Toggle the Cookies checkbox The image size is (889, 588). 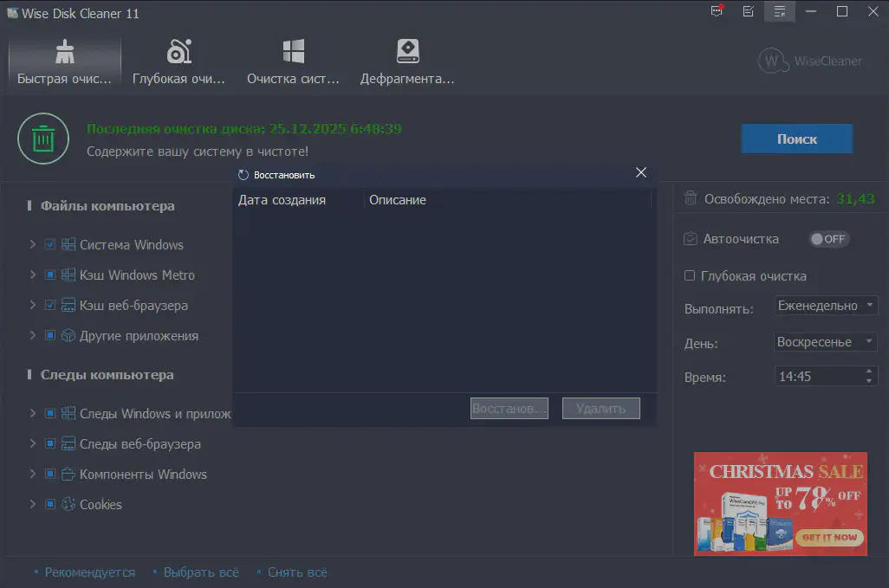click(x=50, y=505)
